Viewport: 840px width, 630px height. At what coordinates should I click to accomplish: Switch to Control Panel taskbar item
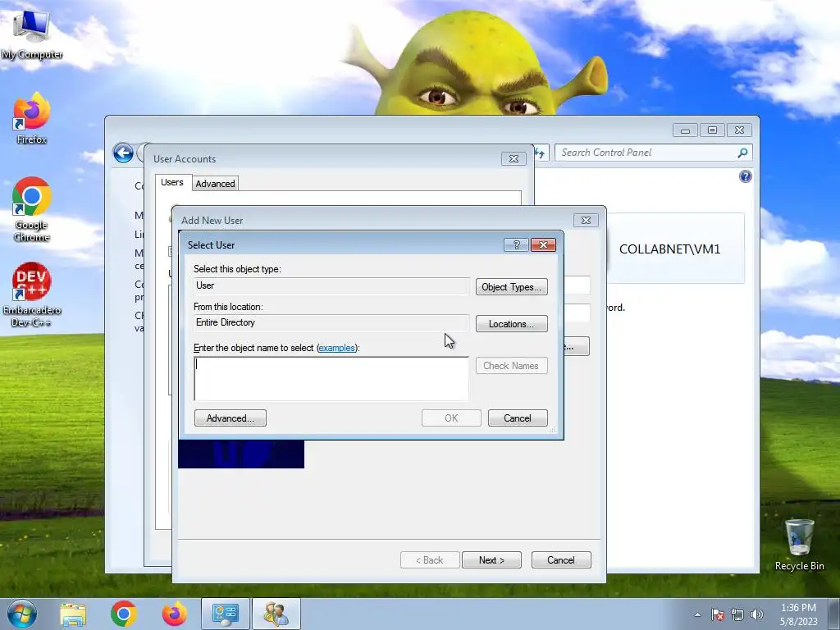pyautogui.click(x=226, y=614)
